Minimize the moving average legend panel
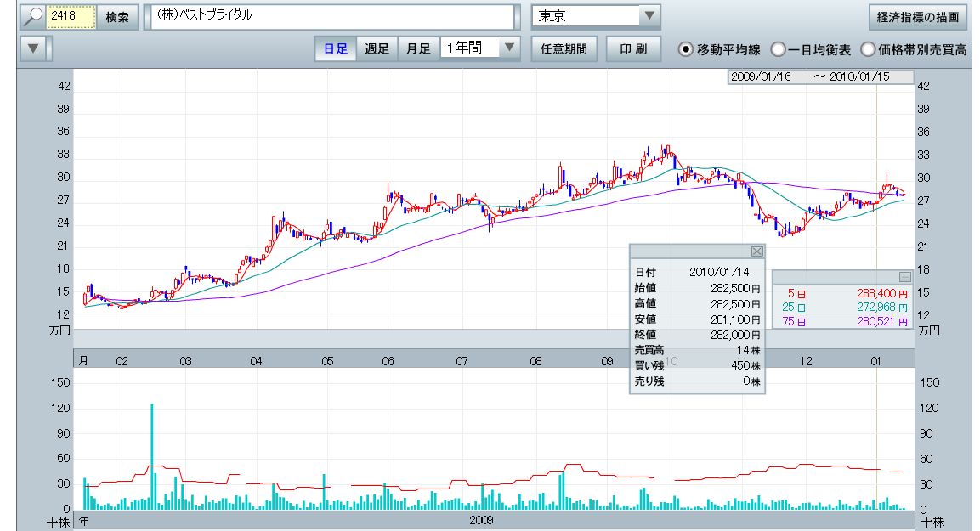Screen dimensions: 980x531 pos(905,276)
